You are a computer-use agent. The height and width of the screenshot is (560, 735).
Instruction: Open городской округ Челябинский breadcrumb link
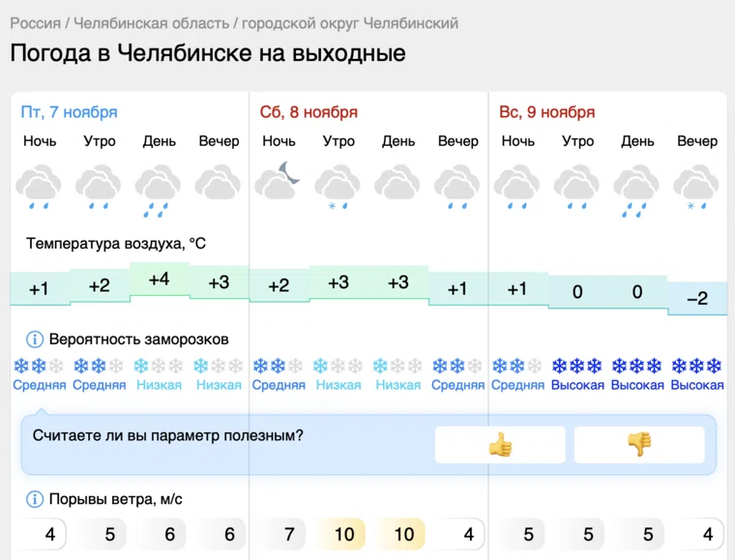(x=350, y=23)
